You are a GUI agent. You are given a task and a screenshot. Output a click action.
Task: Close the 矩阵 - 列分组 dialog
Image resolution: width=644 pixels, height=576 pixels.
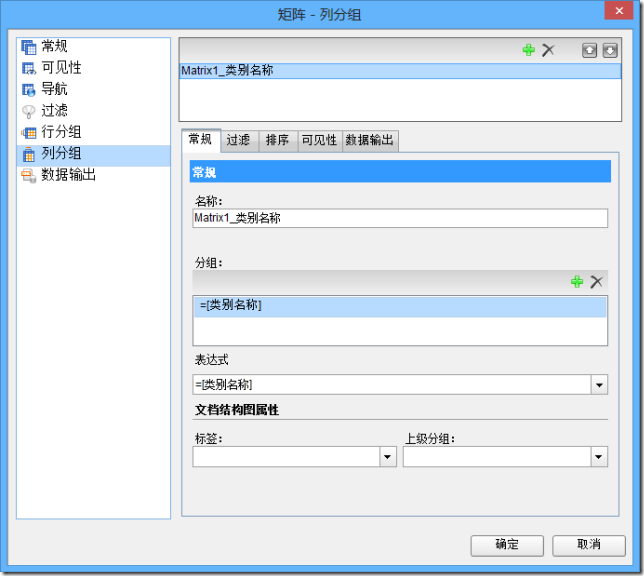619,11
